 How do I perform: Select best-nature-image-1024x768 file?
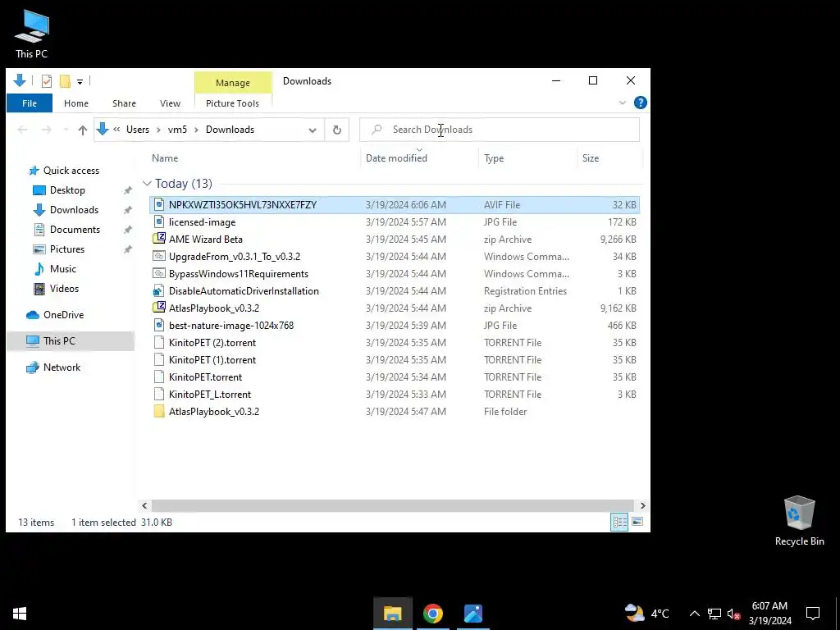(395, 325)
